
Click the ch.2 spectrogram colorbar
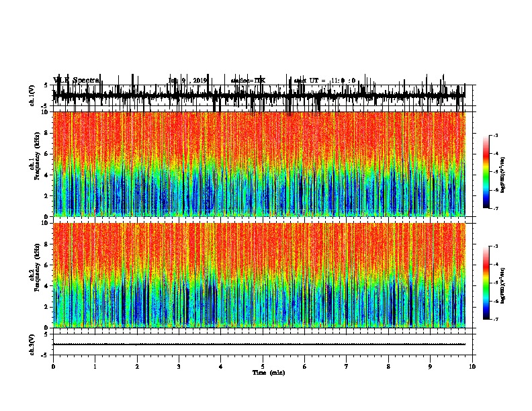click(x=486, y=283)
